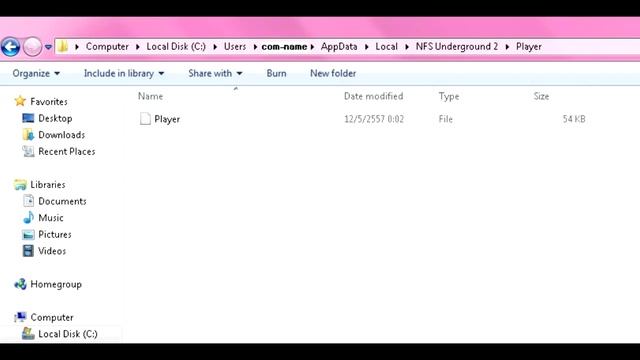Expand the arrow after NFS Underground 2 breadcrumb
The height and width of the screenshot is (360, 640).
coord(507,47)
